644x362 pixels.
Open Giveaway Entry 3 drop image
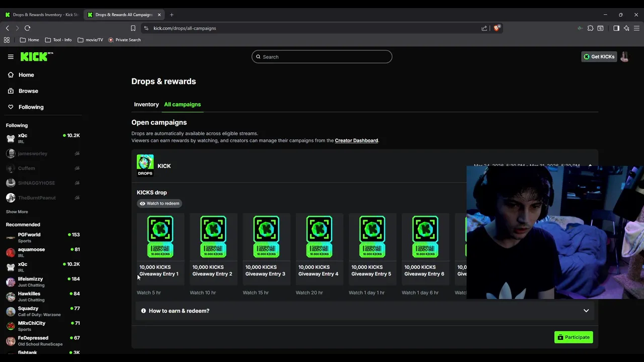click(x=266, y=236)
